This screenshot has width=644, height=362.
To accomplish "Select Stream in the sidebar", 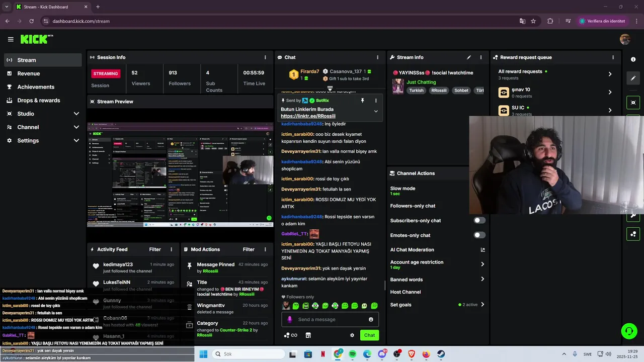I will click(43, 60).
